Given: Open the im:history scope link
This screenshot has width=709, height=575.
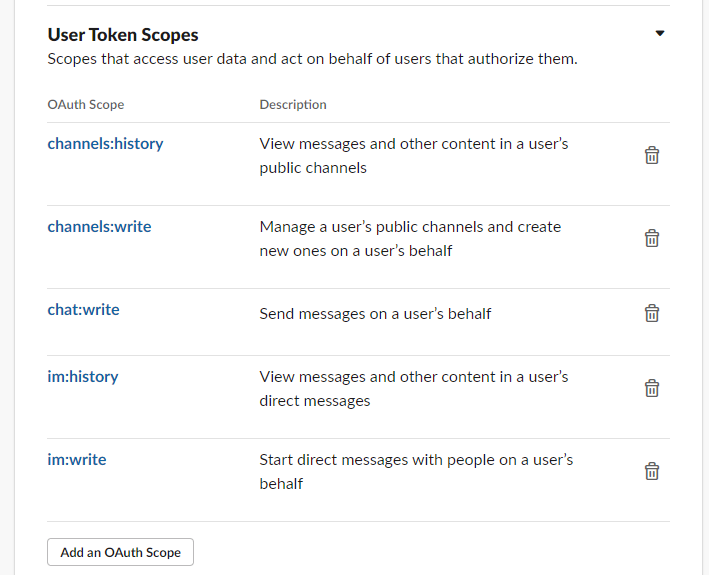Looking at the screenshot, I should 83,376.
